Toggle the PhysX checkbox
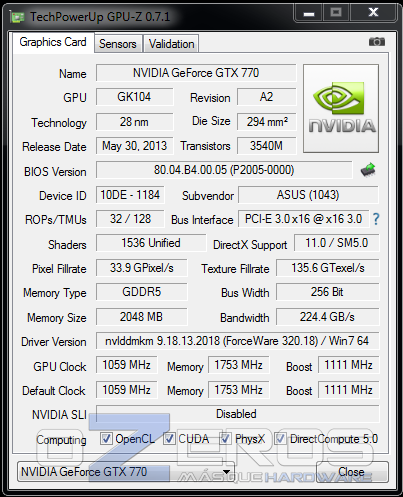 (x=226, y=439)
